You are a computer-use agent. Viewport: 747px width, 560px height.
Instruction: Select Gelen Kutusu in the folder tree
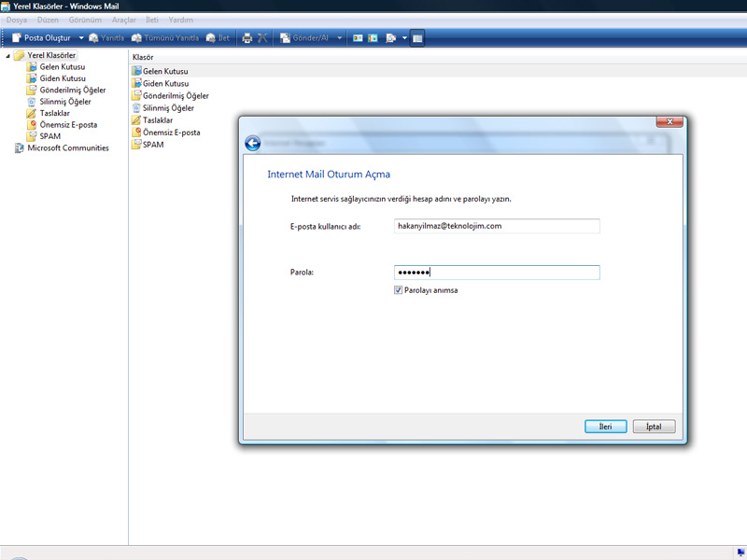63,67
